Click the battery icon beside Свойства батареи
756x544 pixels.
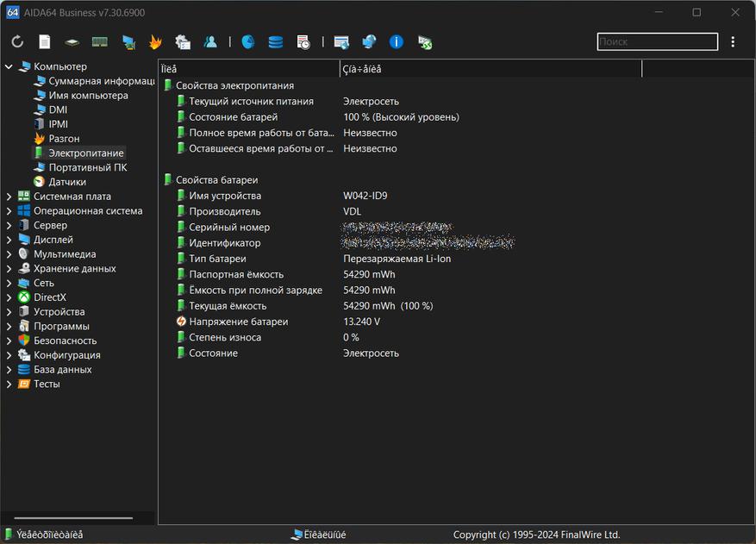coord(168,179)
